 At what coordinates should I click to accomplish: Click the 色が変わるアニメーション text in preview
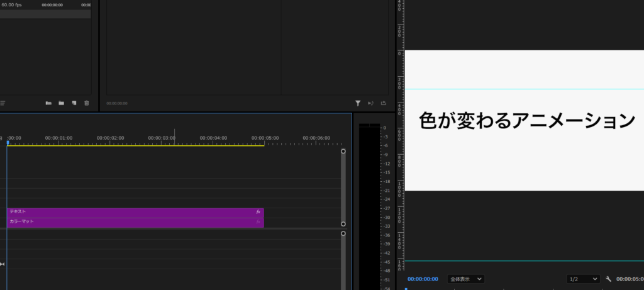coord(527,121)
